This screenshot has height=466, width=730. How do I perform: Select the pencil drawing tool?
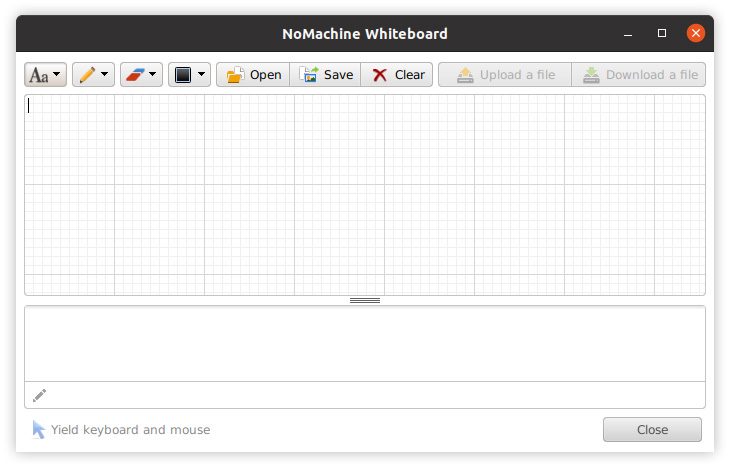86,75
